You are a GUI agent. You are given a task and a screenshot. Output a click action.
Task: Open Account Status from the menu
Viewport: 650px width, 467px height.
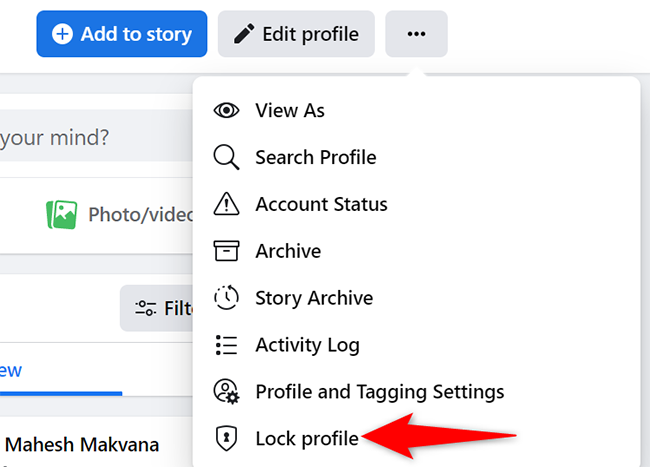[x=321, y=204]
